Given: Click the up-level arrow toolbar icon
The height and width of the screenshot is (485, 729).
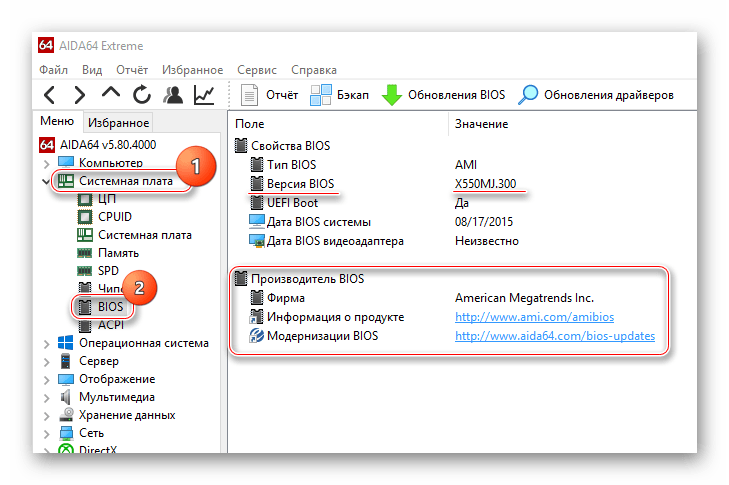Looking at the screenshot, I should [111, 93].
